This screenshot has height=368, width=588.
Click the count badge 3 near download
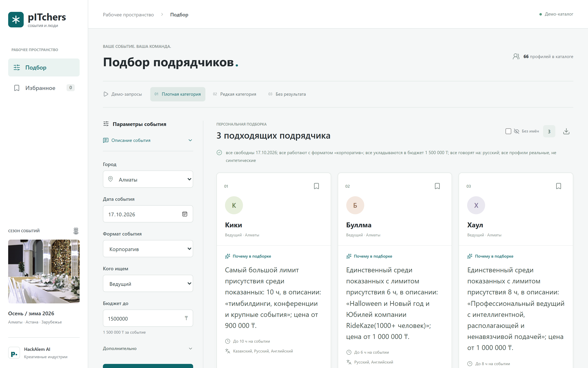(549, 131)
